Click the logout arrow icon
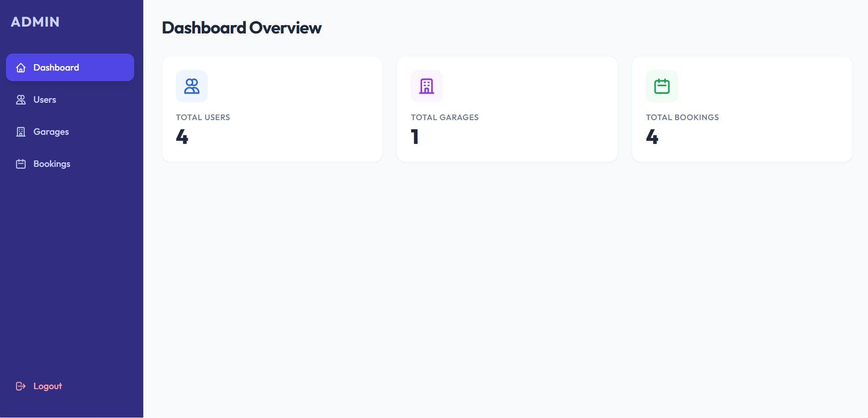The width and height of the screenshot is (868, 418). [21, 386]
